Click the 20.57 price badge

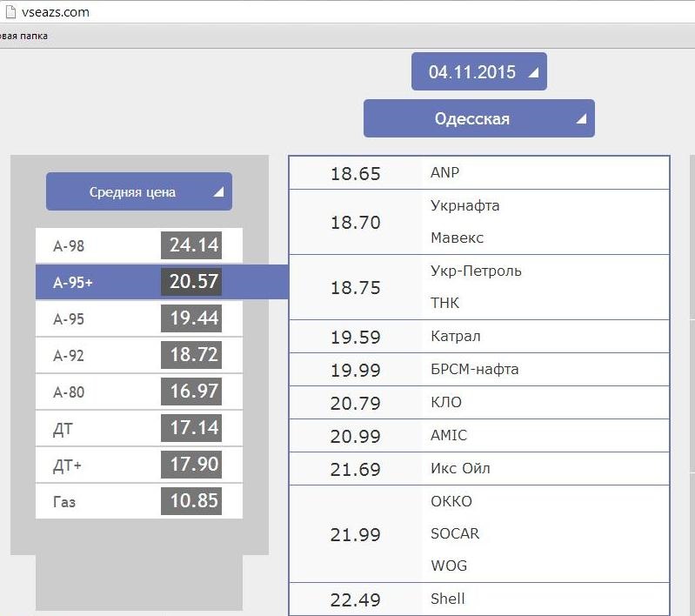(x=191, y=281)
